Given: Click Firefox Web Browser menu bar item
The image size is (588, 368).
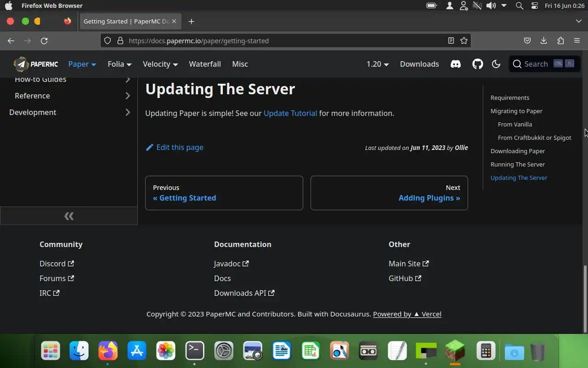Looking at the screenshot, I should [x=52, y=6].
